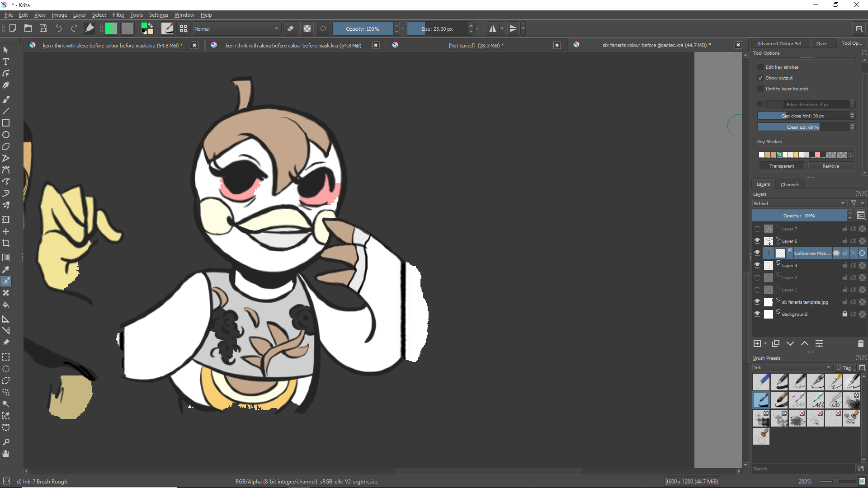
Task: Show Layer 7 via eye icon
Action: 757,229
